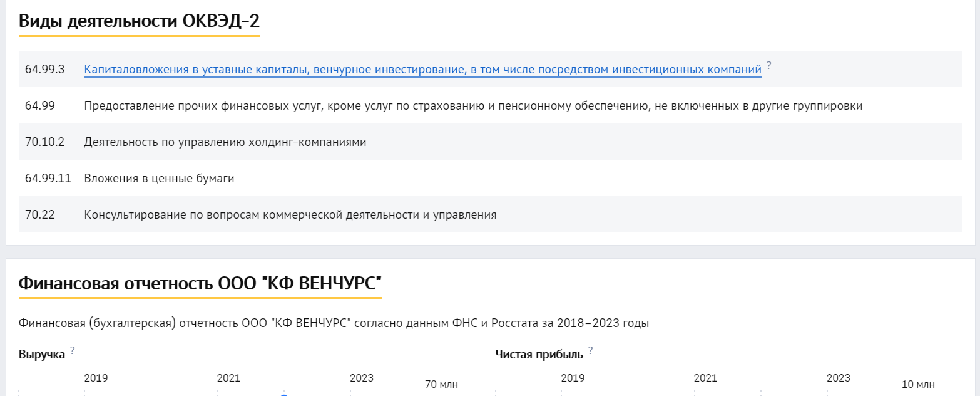Click the revenue chart column under 2021
980x396 pixels.
229,393
